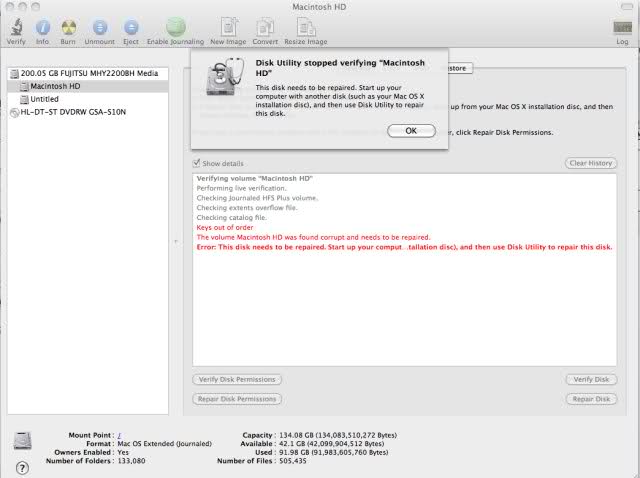Image resolution: width=640 pixels, height=478 pixels.
Task: Click the disk icon beside Mount Point info
Action: [22, 441]
